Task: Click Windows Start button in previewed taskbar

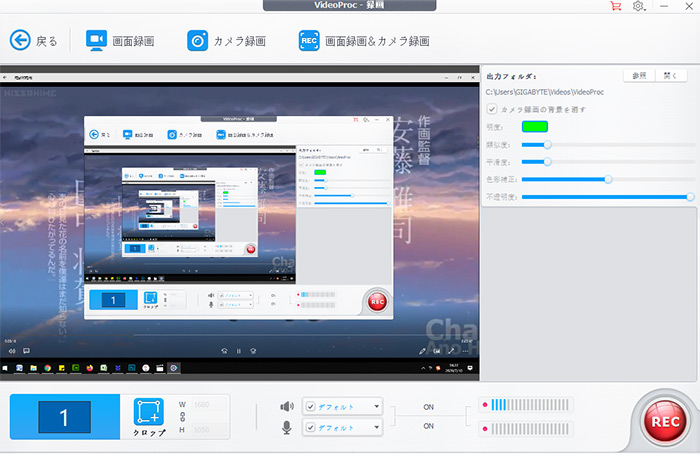Action: [x=5, y=368]
